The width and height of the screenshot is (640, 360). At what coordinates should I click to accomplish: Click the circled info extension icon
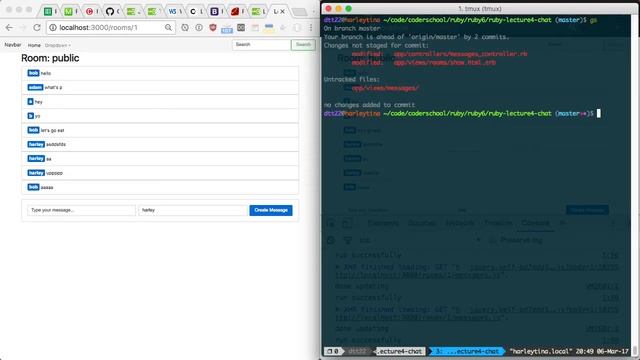[x=199, y=27]
